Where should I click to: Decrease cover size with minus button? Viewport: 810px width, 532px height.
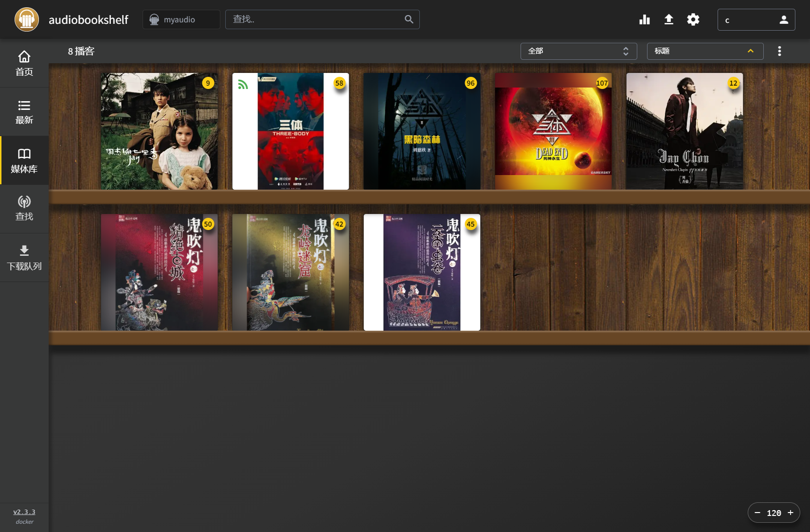pyautogui.click(x=757, y=513)
